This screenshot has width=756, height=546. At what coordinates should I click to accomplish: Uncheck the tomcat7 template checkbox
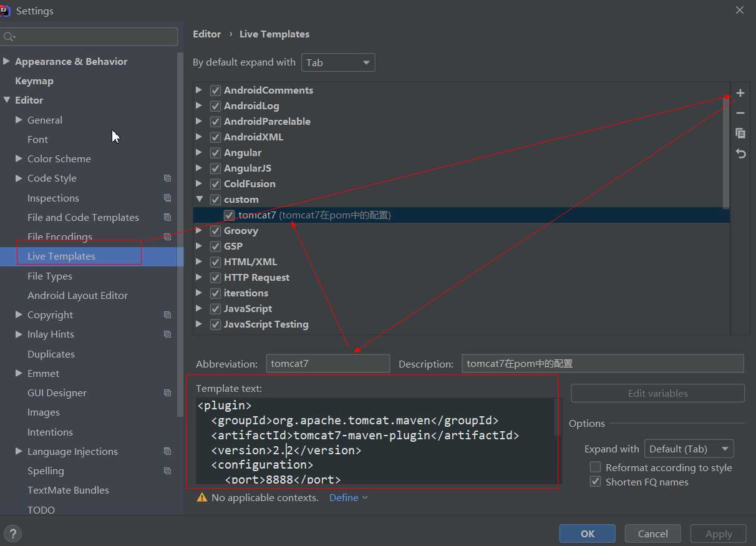click(229, 215)
